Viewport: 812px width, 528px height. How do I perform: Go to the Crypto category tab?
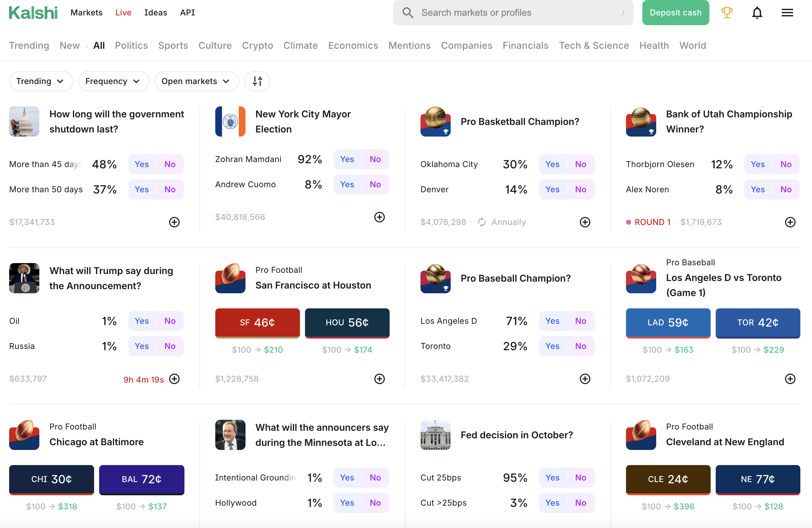[x=257, y=45]
